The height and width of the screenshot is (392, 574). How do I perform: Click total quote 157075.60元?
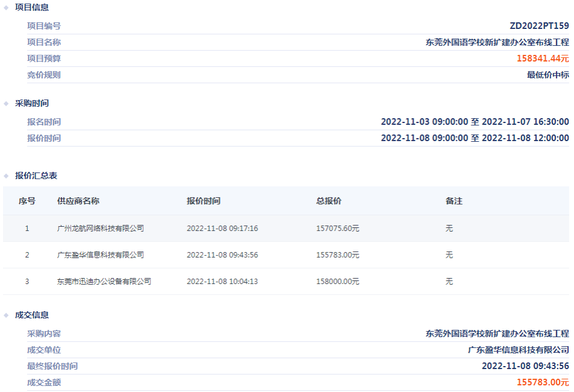[x=338, y=229]
